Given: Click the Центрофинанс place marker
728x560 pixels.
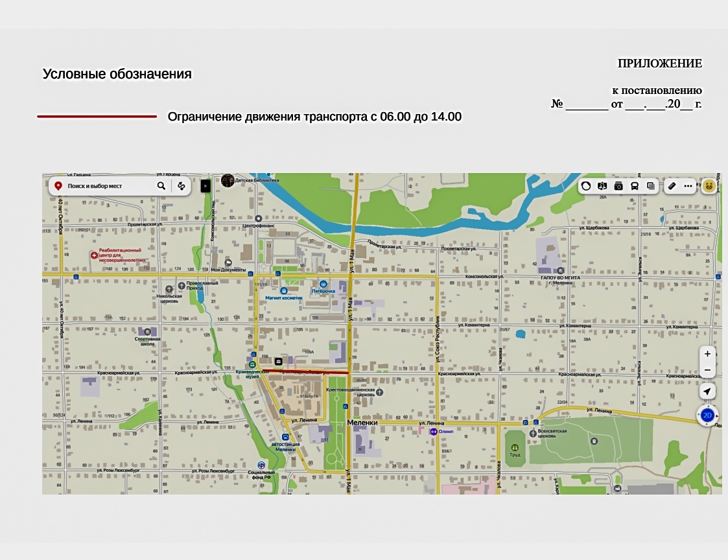Looking at the screenshot, I should pyautogui.click(x=259, y=218).
